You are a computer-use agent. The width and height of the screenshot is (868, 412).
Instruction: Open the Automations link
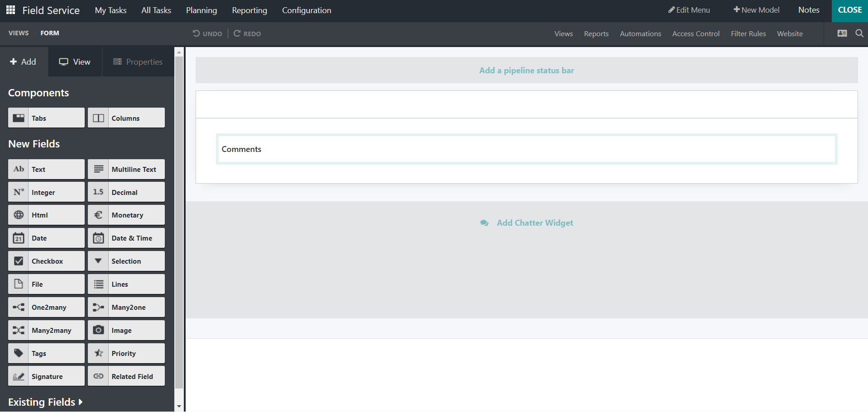pos(640,33)
